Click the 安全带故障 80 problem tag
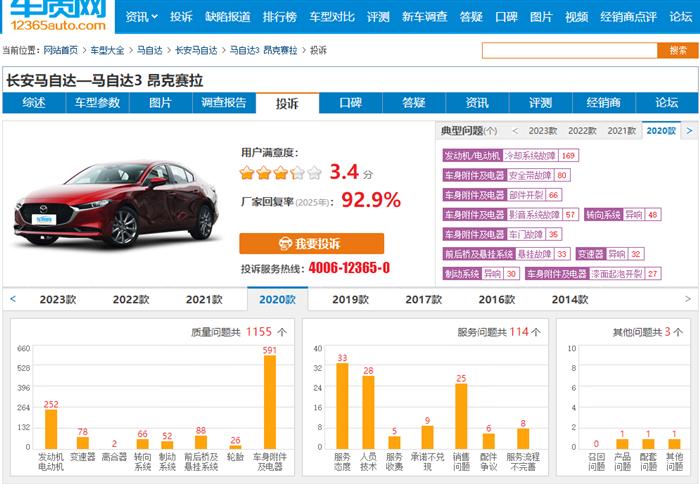Viewport: 700px width, 484px height. click(507, 175)
